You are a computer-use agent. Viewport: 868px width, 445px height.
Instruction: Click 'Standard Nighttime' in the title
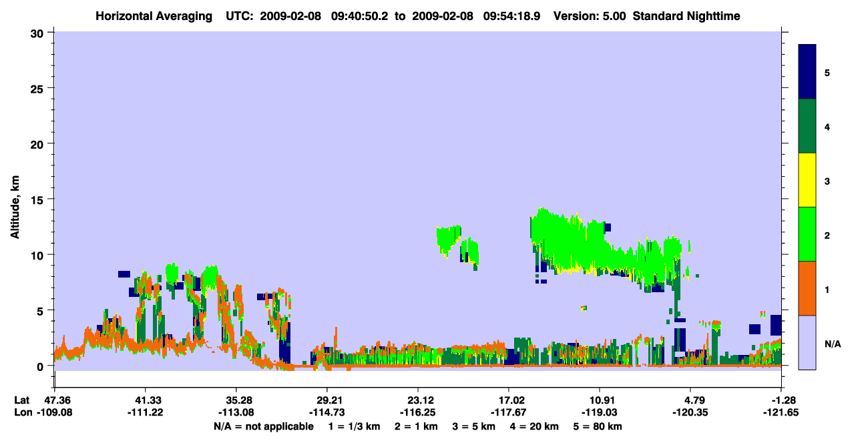point(685,15)
